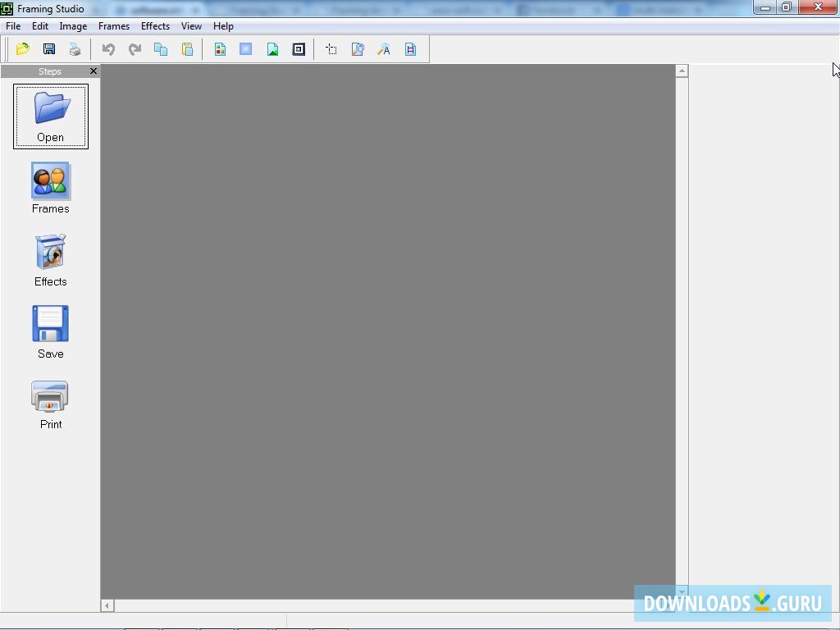Click the Undo arrow on the toolbar
Screen dimensions: 840x630
pyautogui.click(x=107, y=48)
